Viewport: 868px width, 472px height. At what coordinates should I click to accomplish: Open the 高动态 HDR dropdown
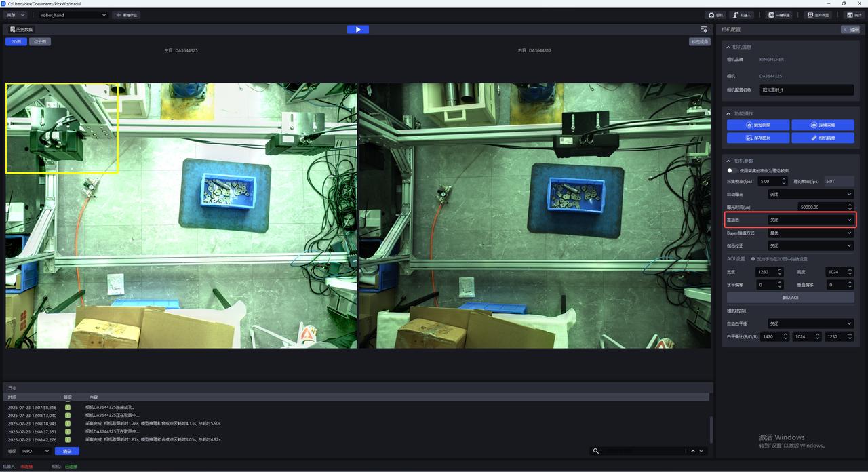[810, 220]
